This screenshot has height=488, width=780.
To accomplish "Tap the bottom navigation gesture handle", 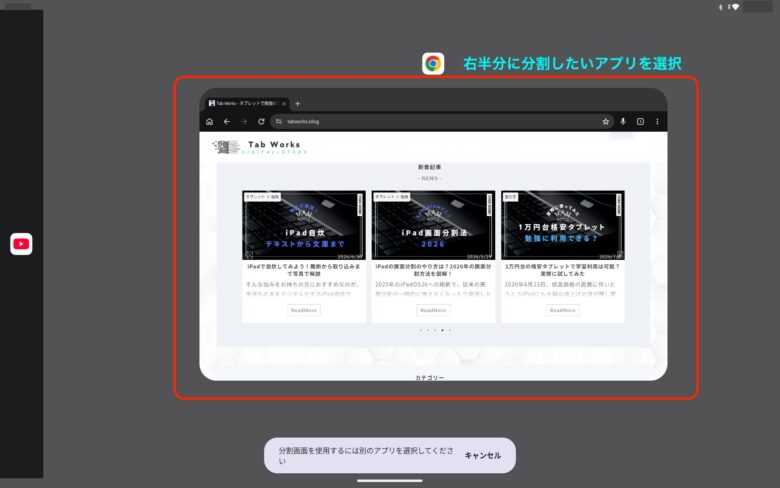I will [x=390, y=481].
